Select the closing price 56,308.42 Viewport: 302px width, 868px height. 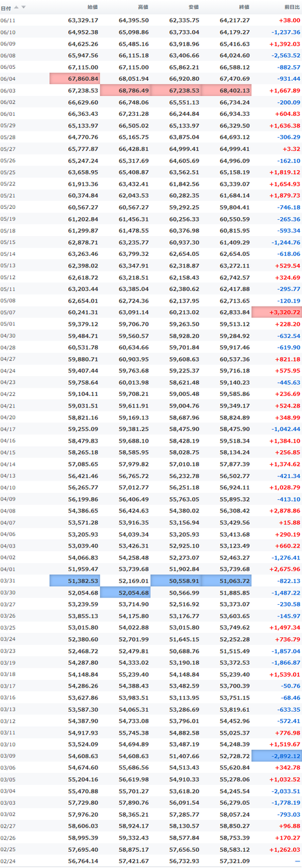(x=234, y=509)
